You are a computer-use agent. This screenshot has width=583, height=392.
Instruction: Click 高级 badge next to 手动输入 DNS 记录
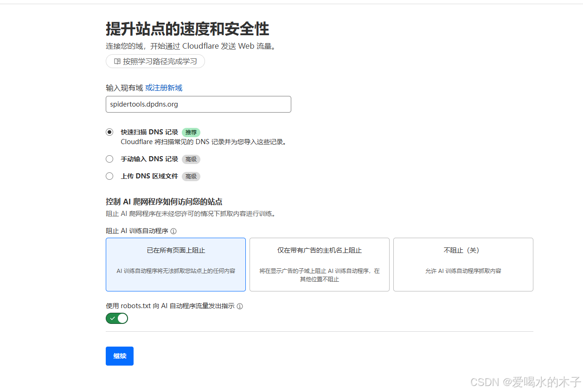(x=191, y=159)
